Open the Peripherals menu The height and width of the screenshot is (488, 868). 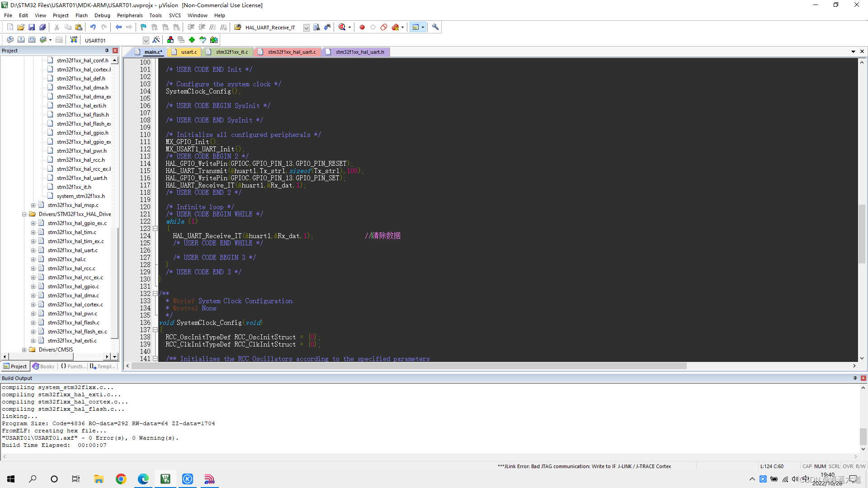[130, 15]
